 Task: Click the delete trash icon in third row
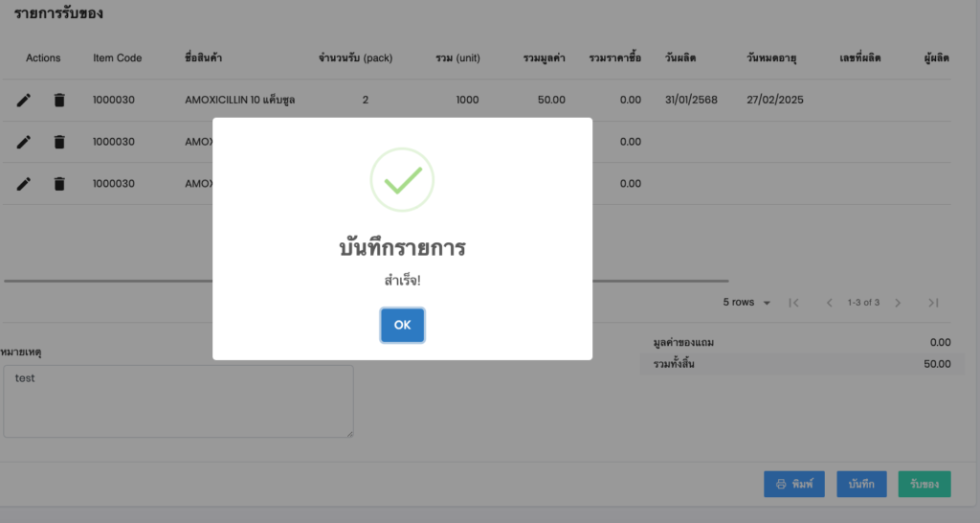click(x=59, y=184)
